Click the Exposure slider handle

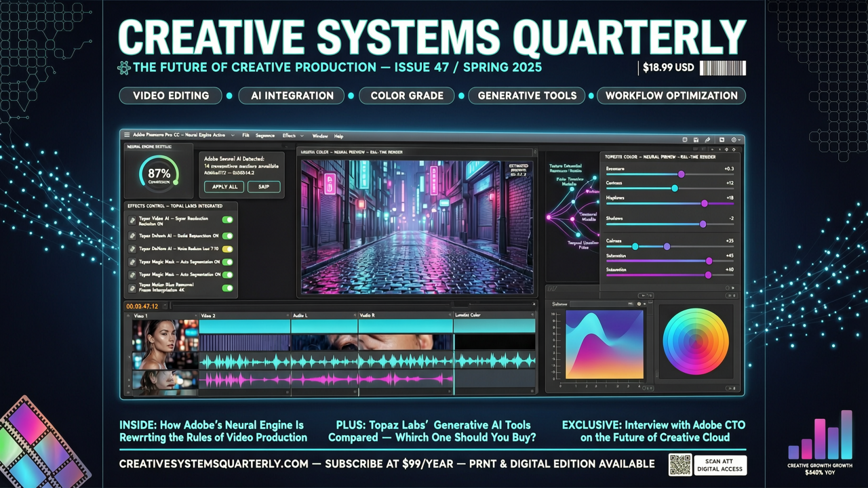[682, 174]
